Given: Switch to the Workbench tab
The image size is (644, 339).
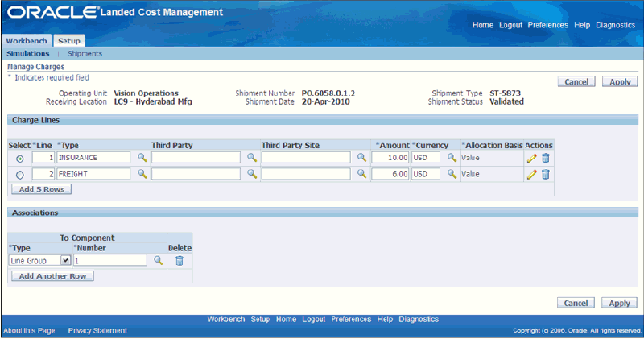Looking at the screenshot, I should [27, 41].
